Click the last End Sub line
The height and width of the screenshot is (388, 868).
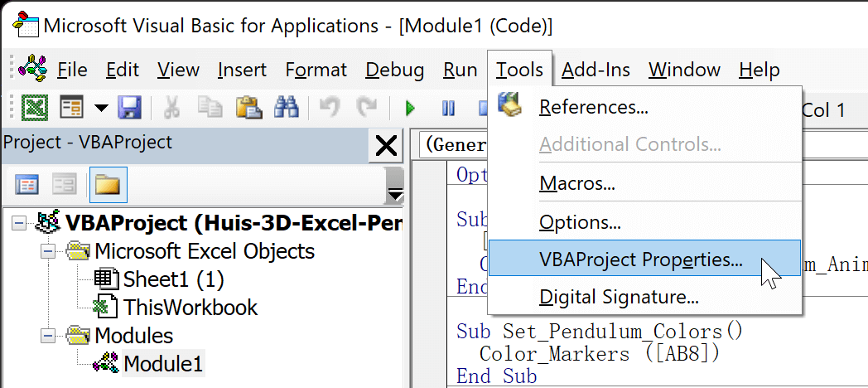pos(497,376)
